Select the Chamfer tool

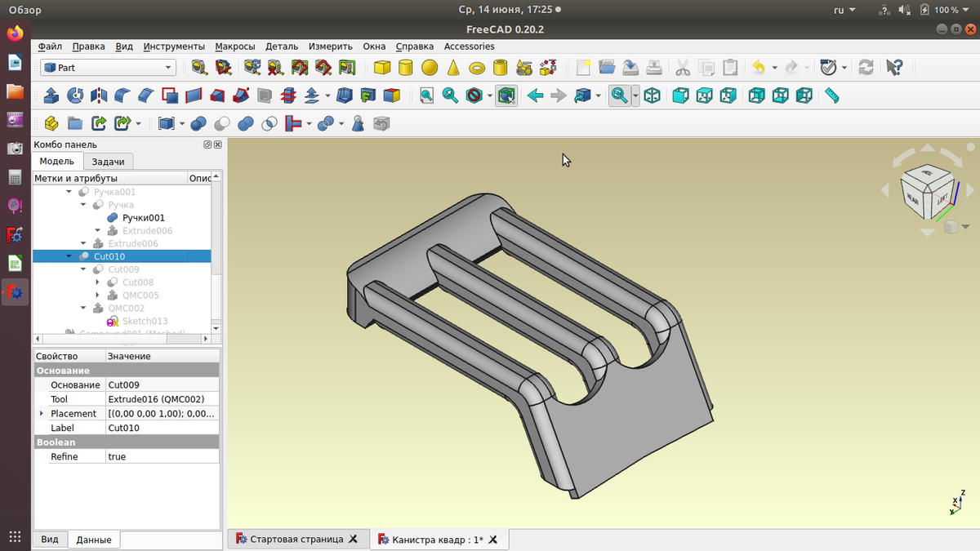(x=146, y=96)
